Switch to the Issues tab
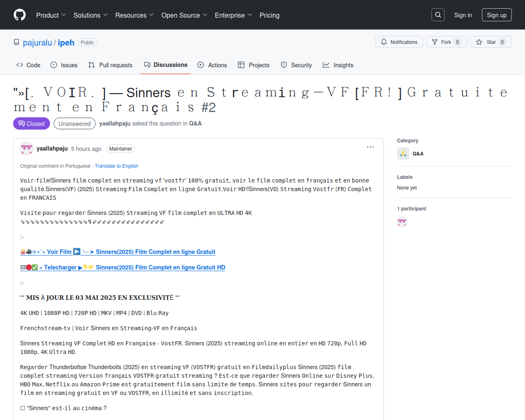The width and height of the screenshot is (525, 420). [x=64, y=65]
